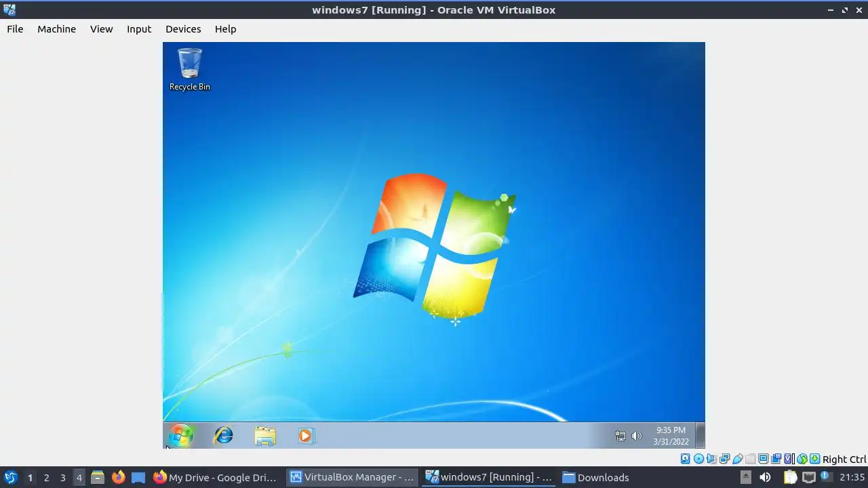The width and height of the screenshot is (868, 488).
Task: Click the Windows 7 volume speaker icon
Action: [636, 436]
